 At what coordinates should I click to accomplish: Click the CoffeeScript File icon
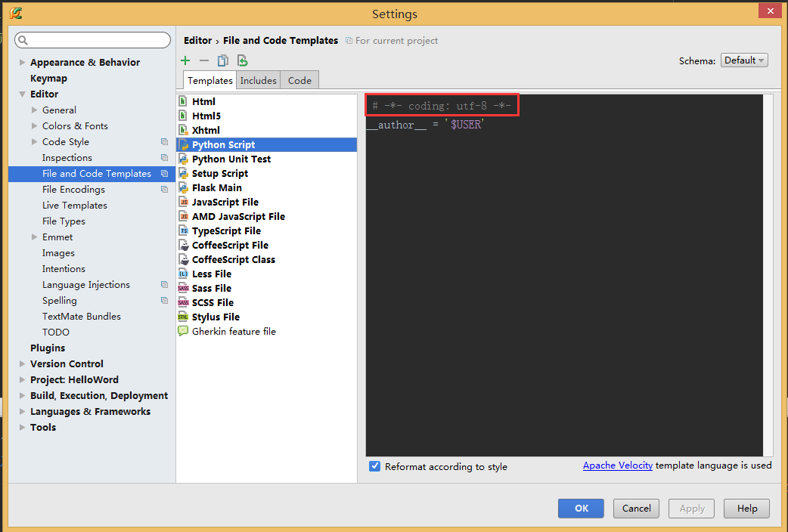point(184,245)
